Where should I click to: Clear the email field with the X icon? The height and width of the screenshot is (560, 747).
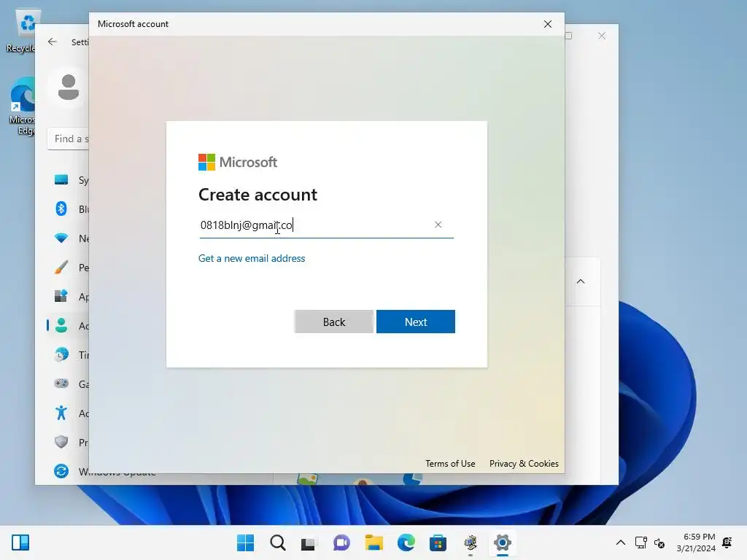pyautogui.click(x=438, y=225)
